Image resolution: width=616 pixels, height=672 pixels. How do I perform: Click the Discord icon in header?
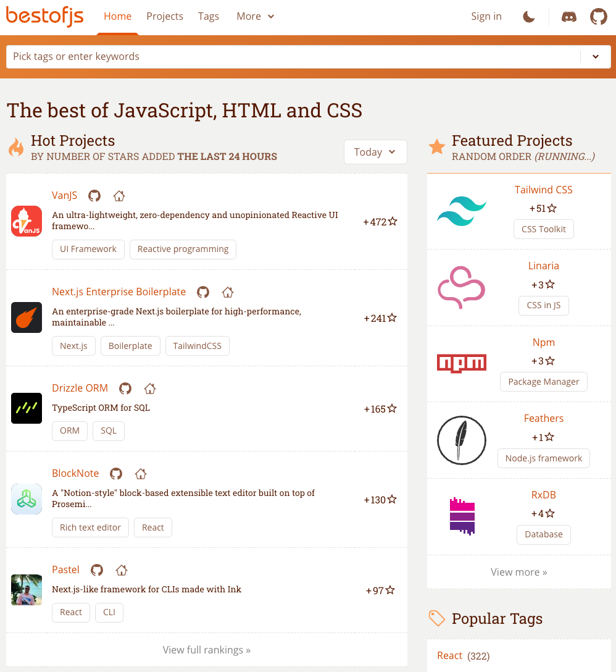pyautogui.click(x=569, y=17)
